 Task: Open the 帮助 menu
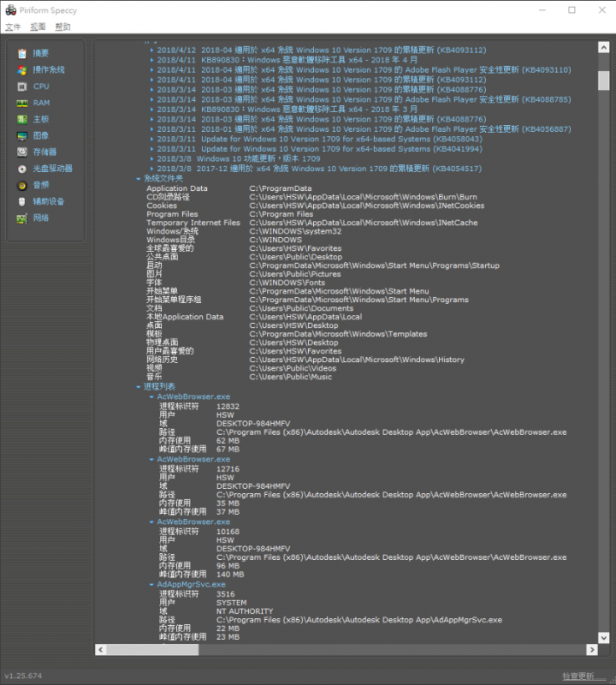62,27
